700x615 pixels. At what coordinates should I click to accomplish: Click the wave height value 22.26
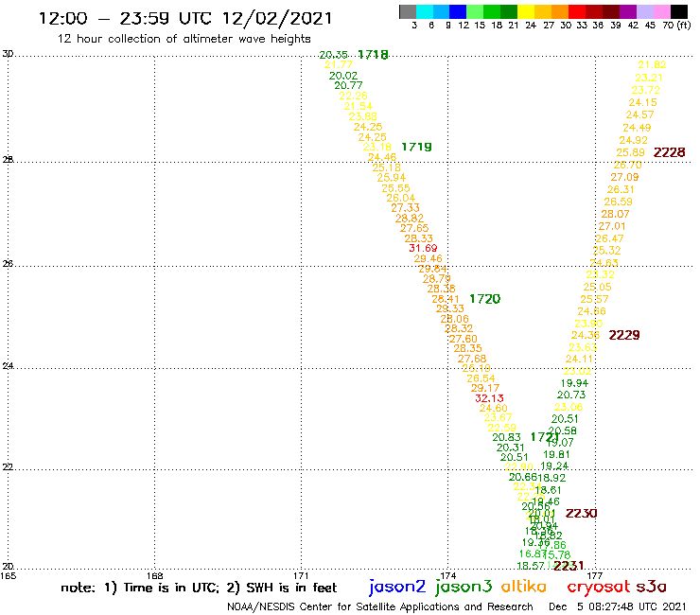click(353, 96)
